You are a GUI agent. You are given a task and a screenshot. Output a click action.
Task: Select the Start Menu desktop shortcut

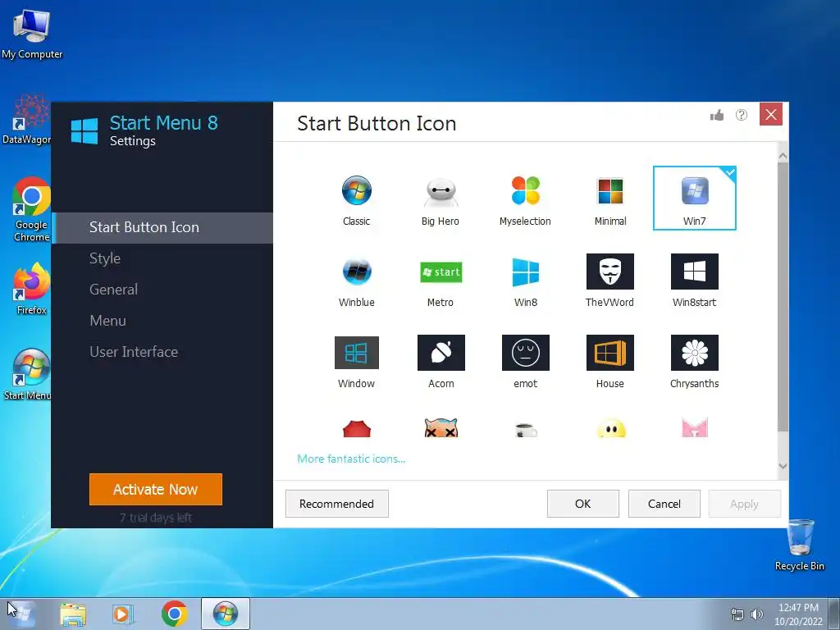tap(27, 374)
